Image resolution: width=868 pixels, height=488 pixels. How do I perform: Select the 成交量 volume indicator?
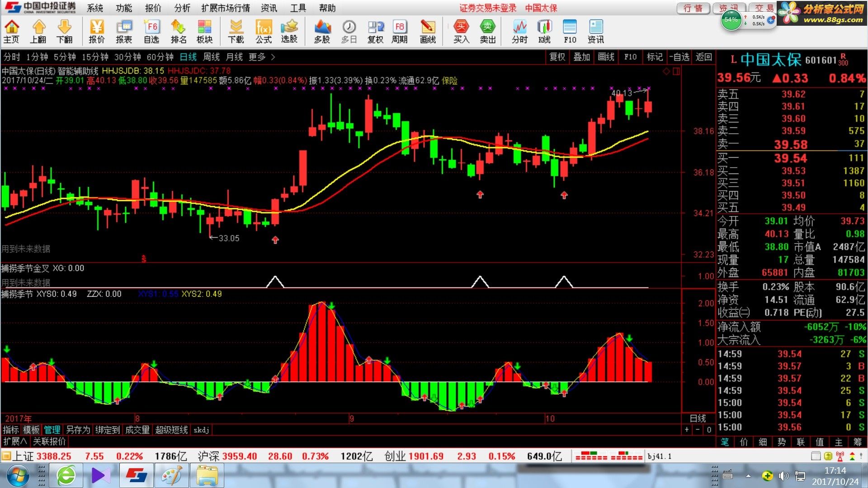point(137,430)
